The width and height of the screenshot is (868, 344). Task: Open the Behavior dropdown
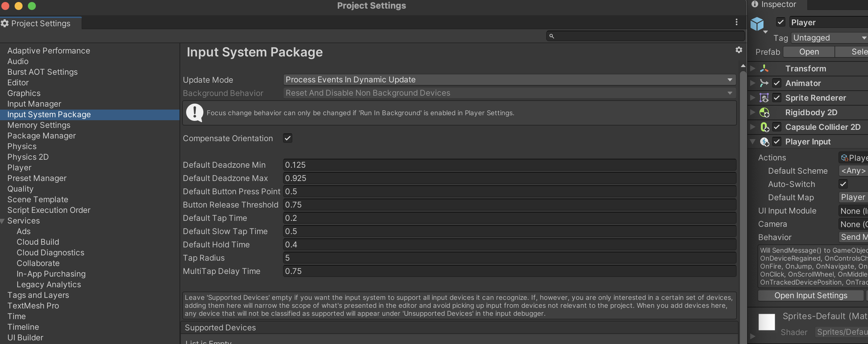(853, 237)
